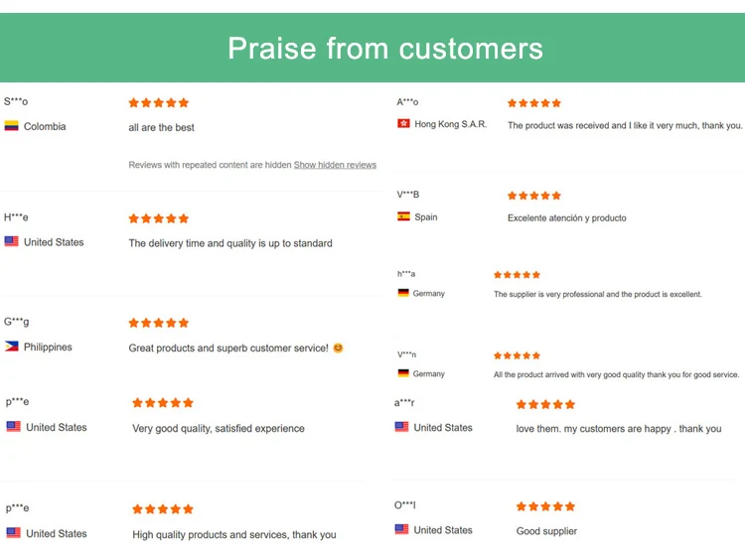Click the Philippines flag icon
Viewport: 745px width, 560px height.
coord(12,347)
